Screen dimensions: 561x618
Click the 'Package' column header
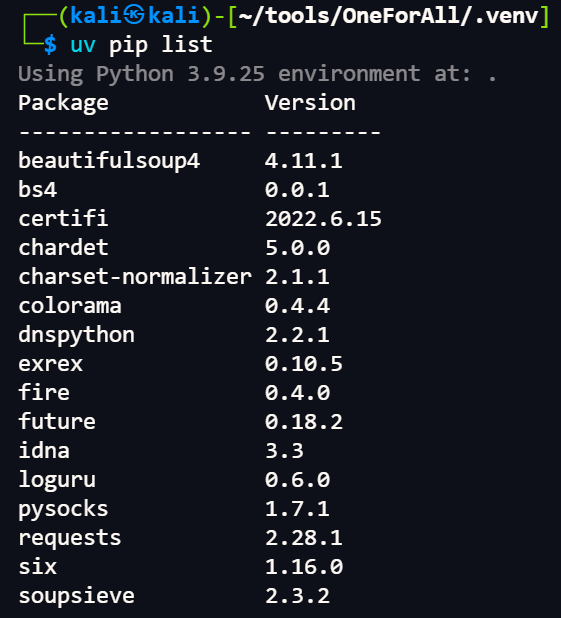(63, 104)
